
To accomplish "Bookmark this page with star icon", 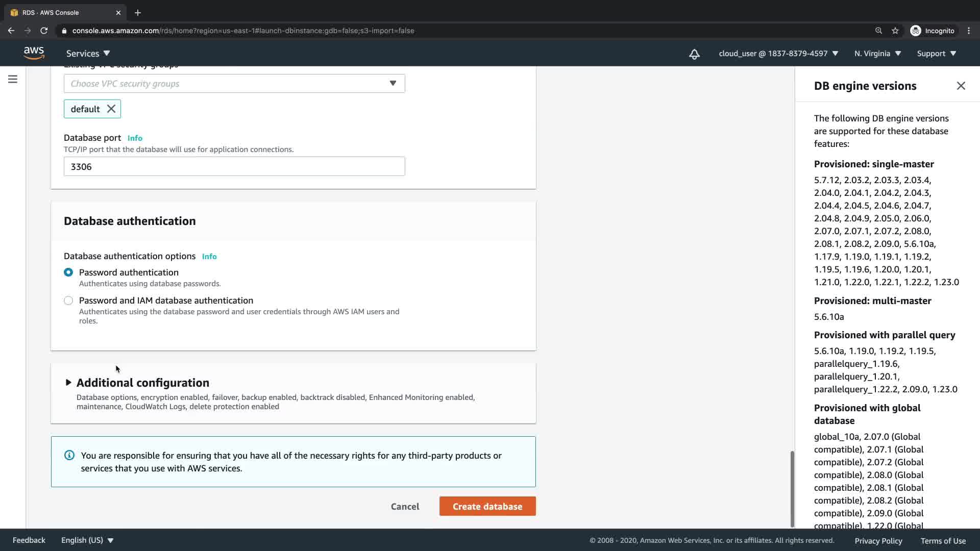I will (895, 31).
